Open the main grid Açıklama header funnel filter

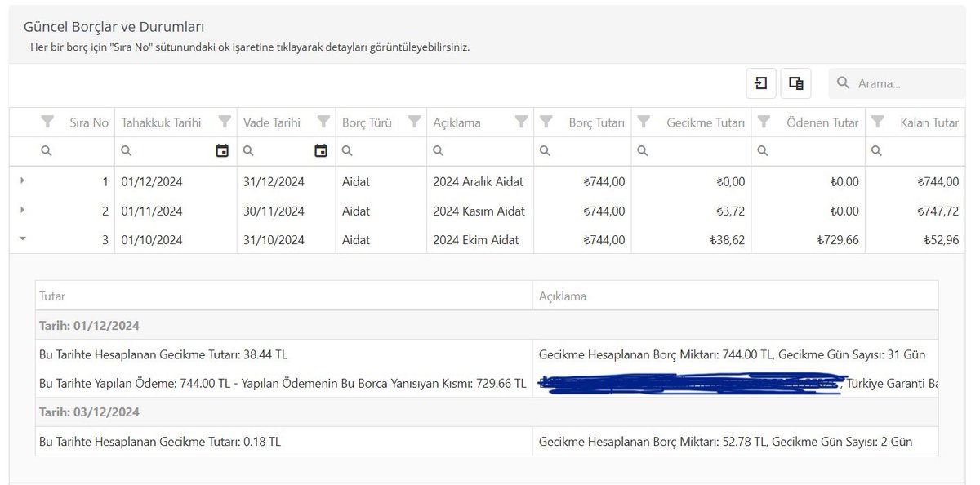click(521, 122)
